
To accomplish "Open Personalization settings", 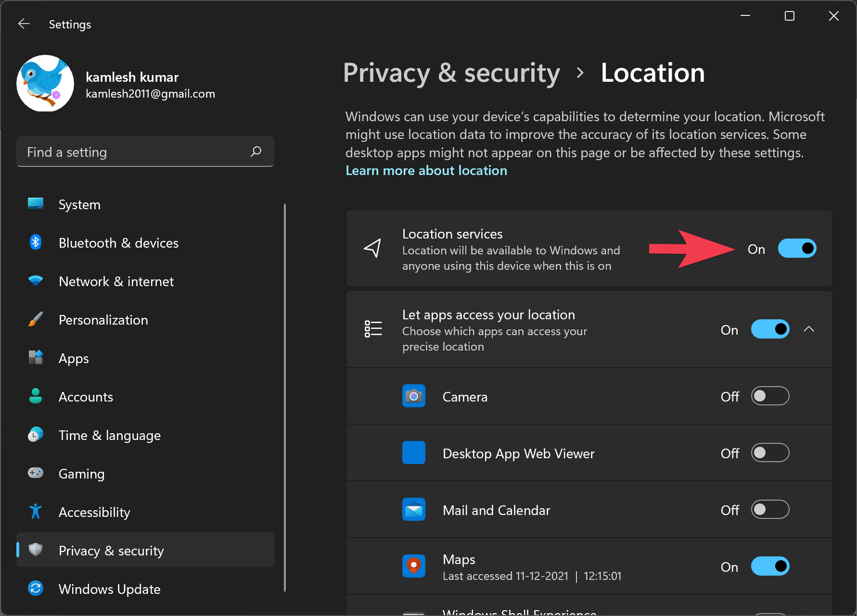I will [x=145, y=320].
